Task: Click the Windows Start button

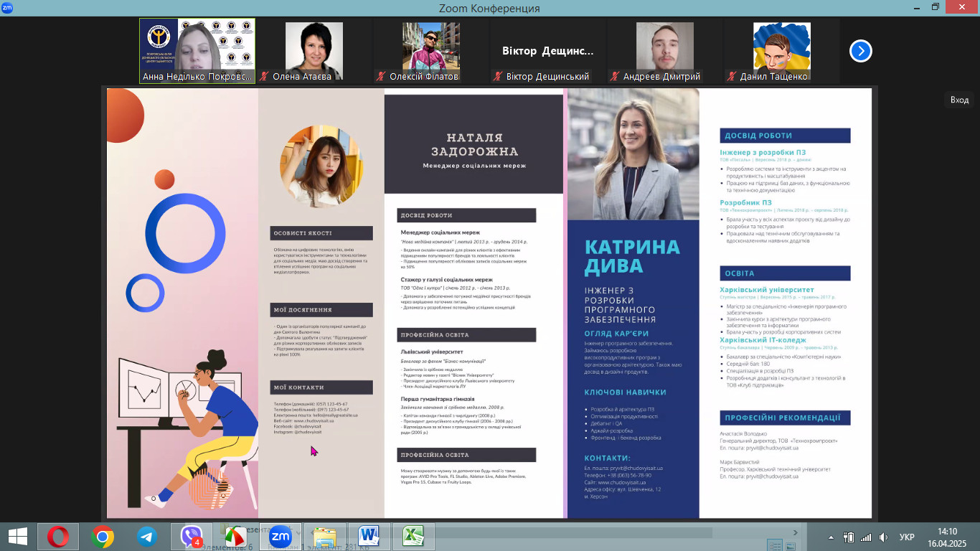Action: (x=17, y=536)
